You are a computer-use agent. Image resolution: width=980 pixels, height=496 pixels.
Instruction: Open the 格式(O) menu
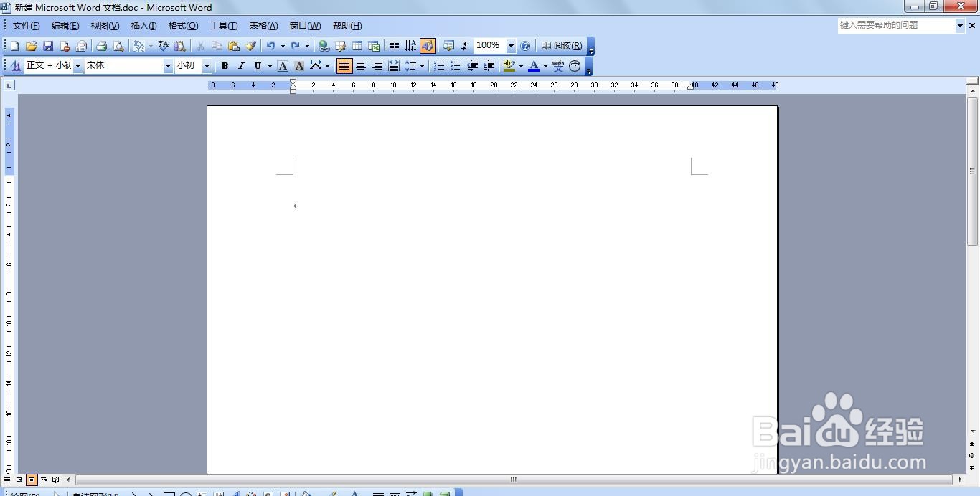coord(183,26)
